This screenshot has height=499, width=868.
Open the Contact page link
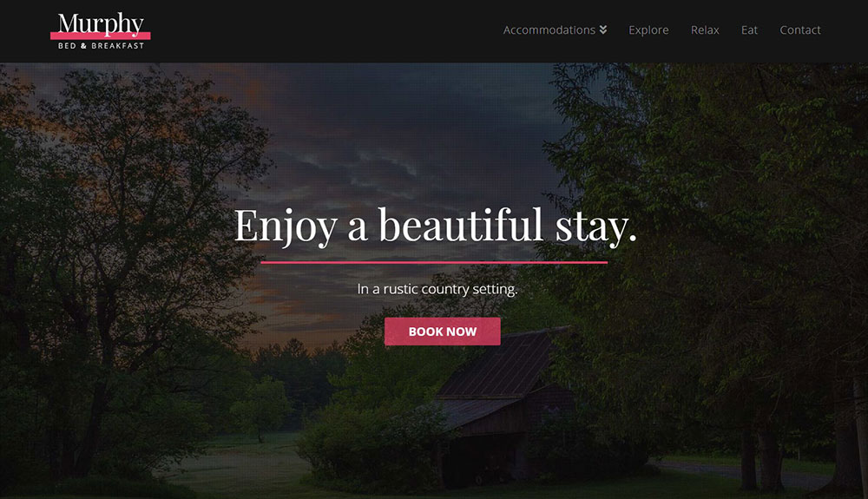(x=800, y=30)
